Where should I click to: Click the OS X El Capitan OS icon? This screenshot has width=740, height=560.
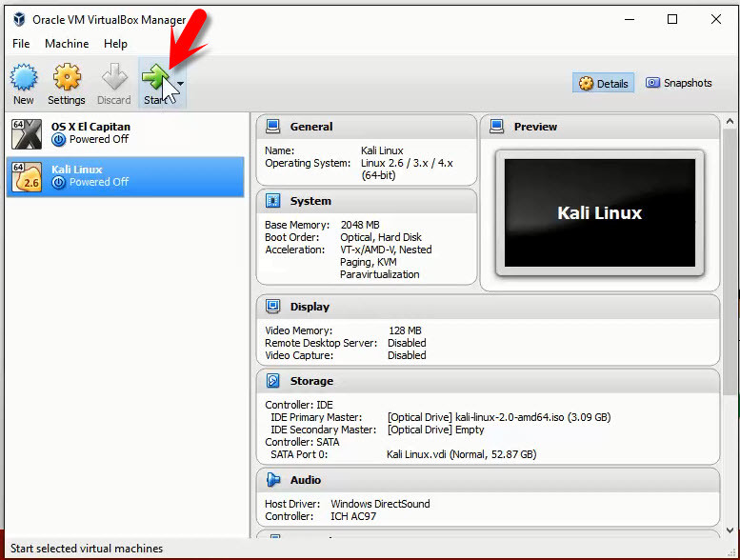(27, 134)
